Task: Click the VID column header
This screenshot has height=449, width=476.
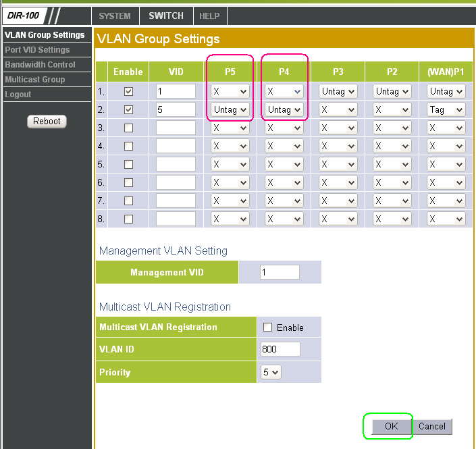Action: tap(176, 72)
